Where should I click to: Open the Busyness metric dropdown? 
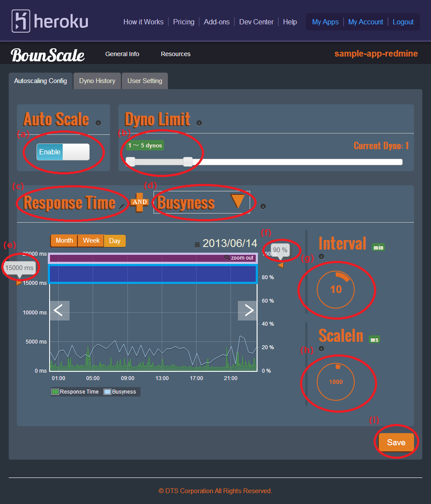pyautogui.click(x=201, y=202)
